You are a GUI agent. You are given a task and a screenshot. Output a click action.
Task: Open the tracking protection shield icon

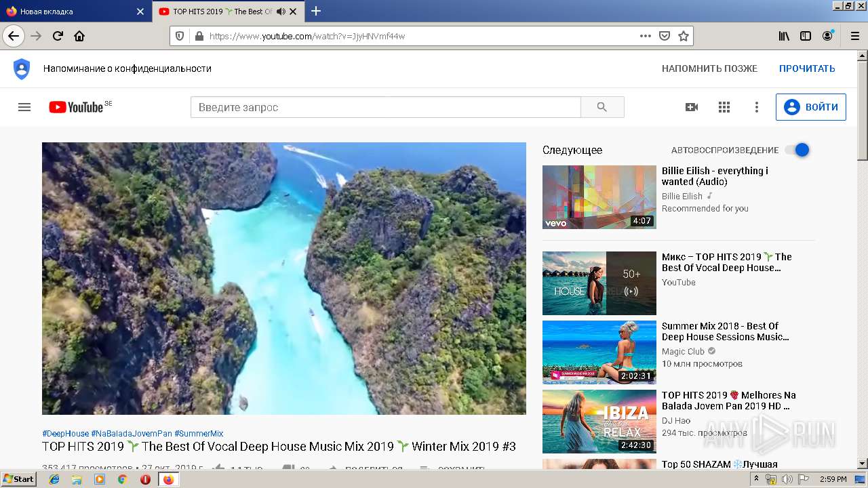pyautogui.click(x=180, y=36)
